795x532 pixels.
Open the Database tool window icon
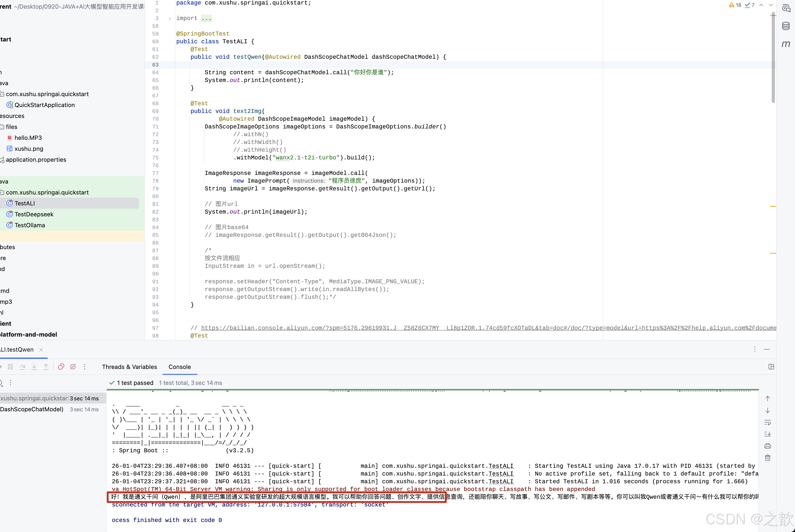click(786, 26)
